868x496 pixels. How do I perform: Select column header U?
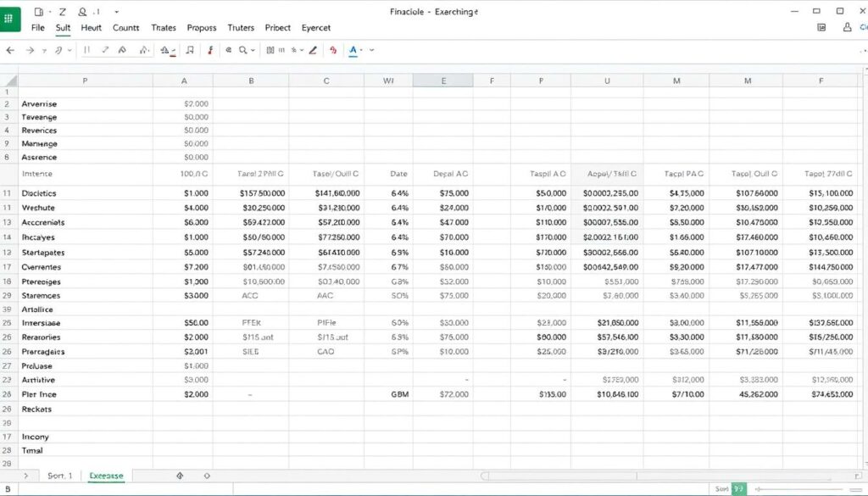(607, 81)
